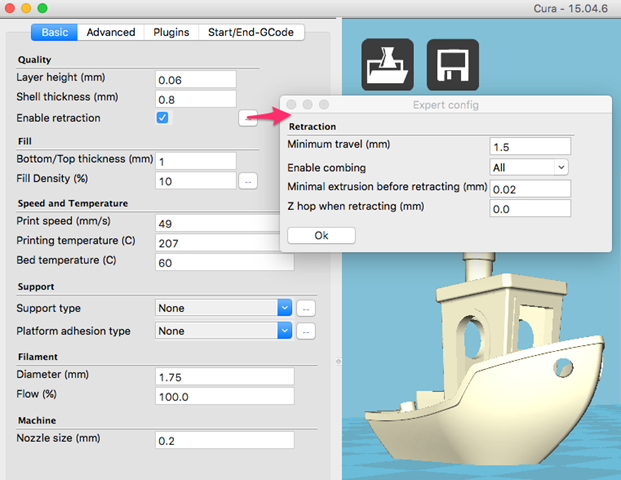Confirm Expert config with Ok button
The image size is (621, 480).
pos(321,236)
